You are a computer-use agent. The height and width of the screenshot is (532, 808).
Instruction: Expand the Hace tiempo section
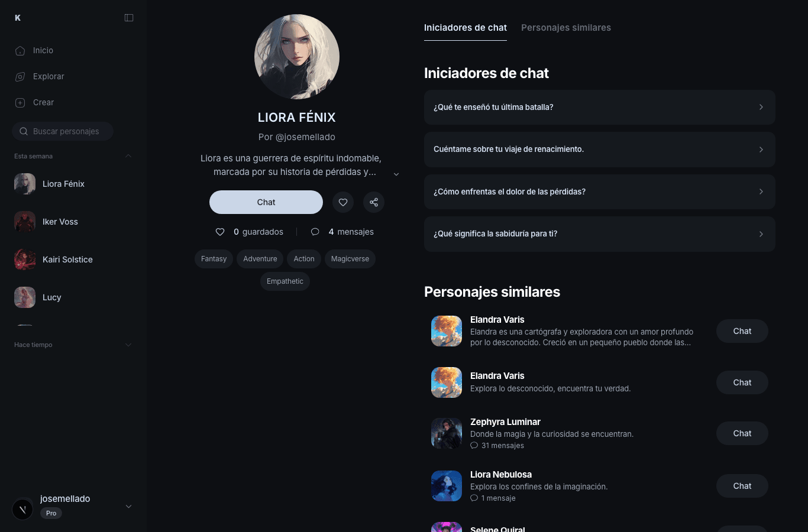(128, 345)
